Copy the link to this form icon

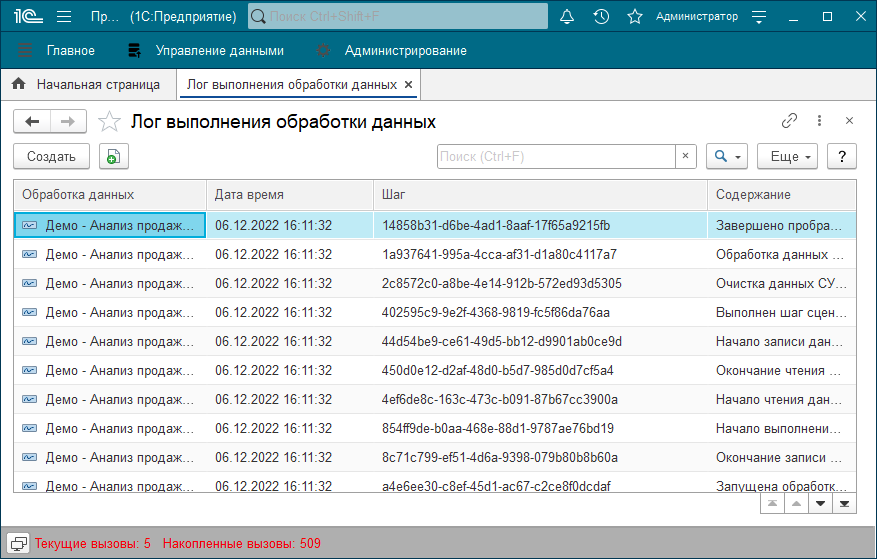click(x=789, y=120)
